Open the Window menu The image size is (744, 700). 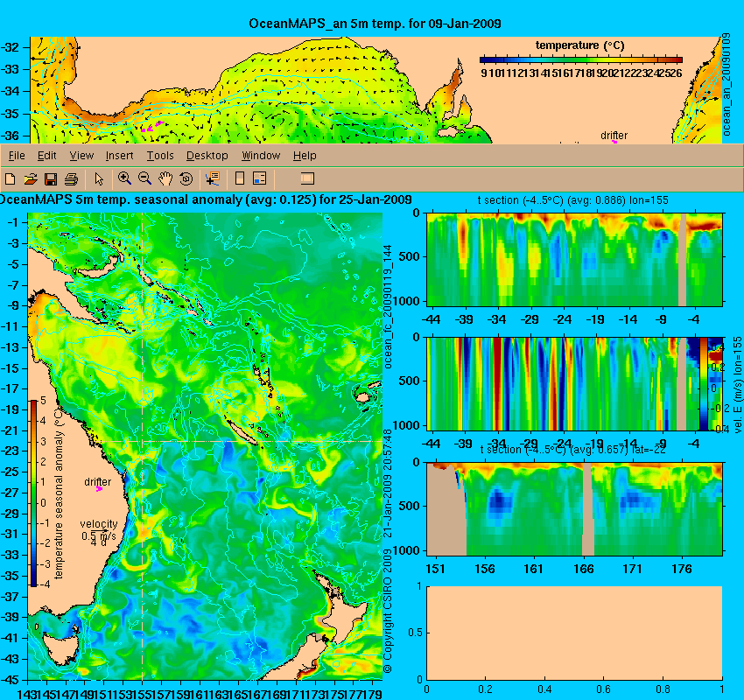click(x=261, y=156)
